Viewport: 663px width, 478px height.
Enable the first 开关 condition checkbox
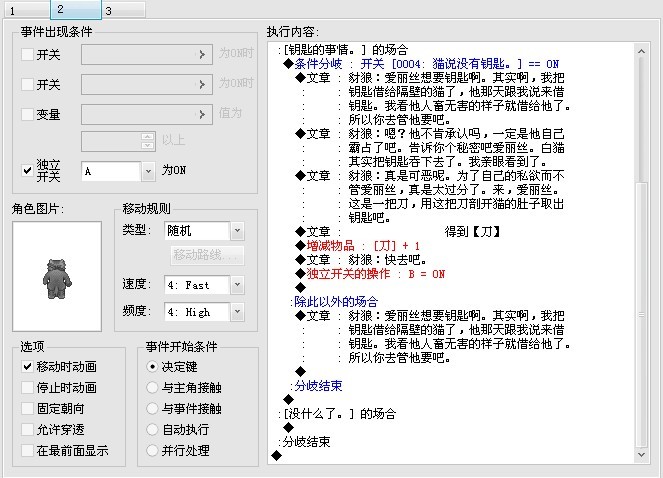pos(27,55)
